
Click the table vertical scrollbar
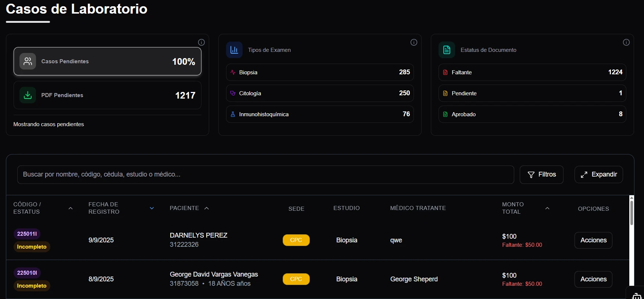tap(632, 213)
